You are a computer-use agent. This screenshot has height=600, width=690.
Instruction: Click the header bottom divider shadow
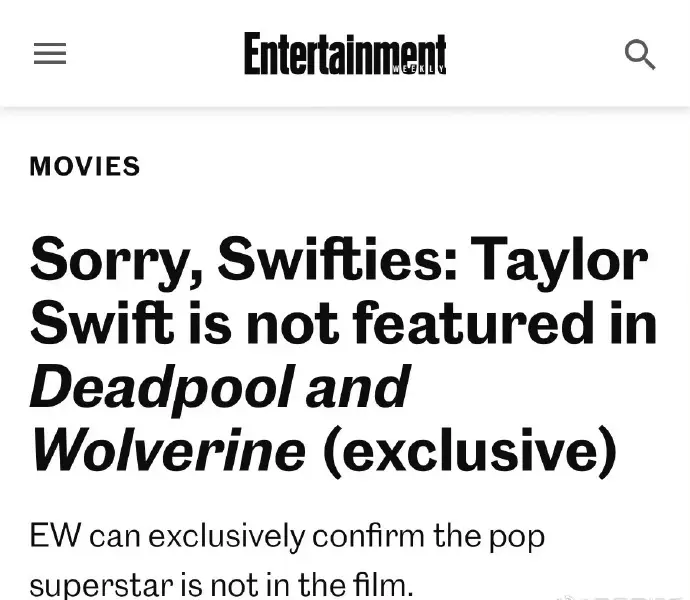[345, 110]
